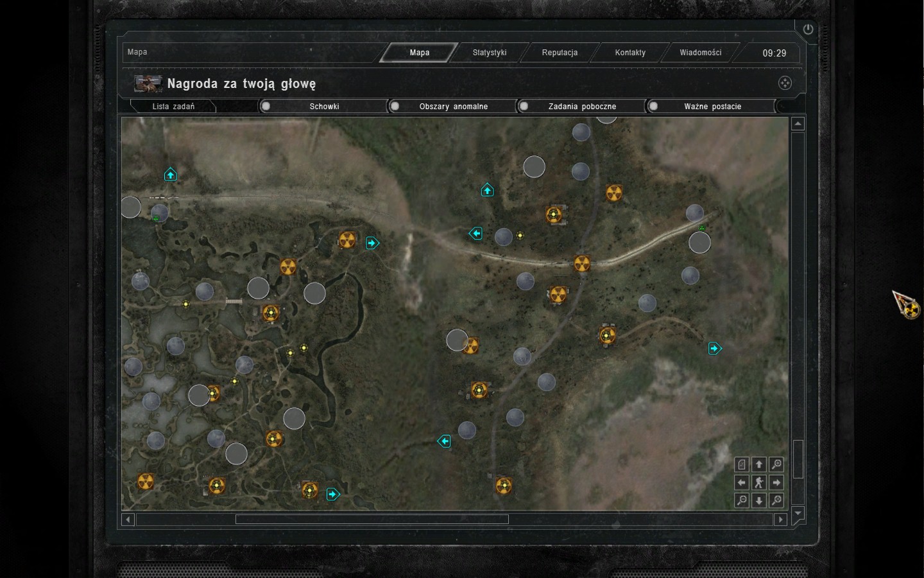Open the Wiadomości tab
This screenshot has height=578, width=924.
pos(701,53)
